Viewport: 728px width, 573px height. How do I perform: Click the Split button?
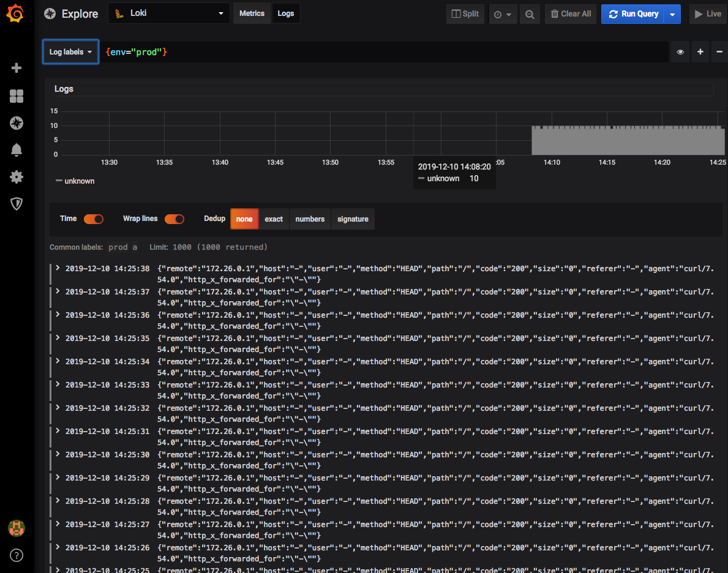(465, 14)
